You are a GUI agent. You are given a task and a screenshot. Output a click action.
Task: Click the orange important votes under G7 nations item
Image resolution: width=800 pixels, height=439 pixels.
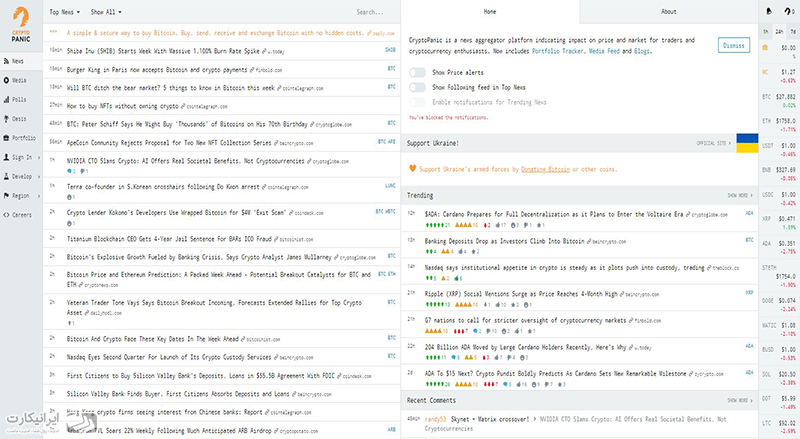click(x=436, y=331)
